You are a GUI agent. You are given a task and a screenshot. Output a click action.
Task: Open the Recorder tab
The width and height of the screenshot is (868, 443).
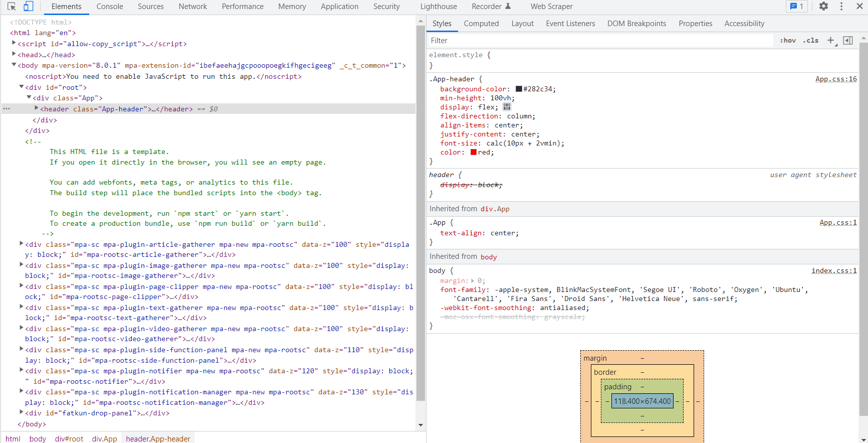491,7
